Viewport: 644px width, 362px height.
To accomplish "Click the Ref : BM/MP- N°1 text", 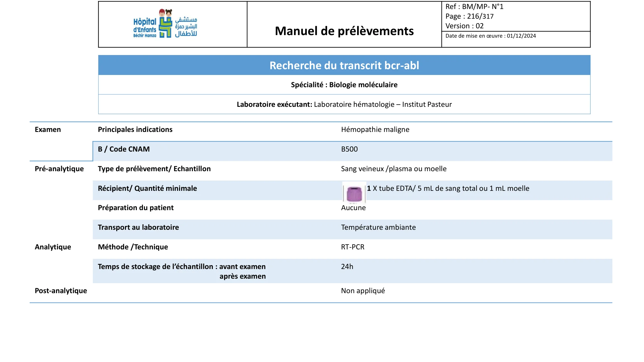I will tap(474, 6).
